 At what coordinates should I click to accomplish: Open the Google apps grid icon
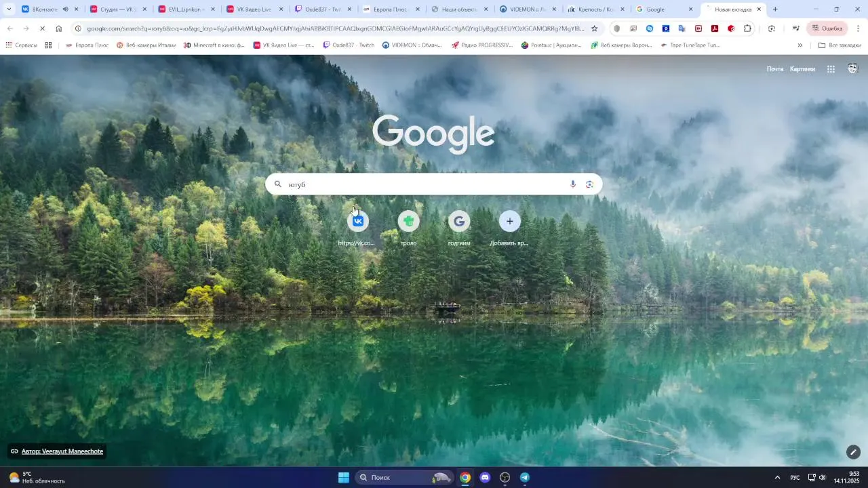tap(831, 69)
